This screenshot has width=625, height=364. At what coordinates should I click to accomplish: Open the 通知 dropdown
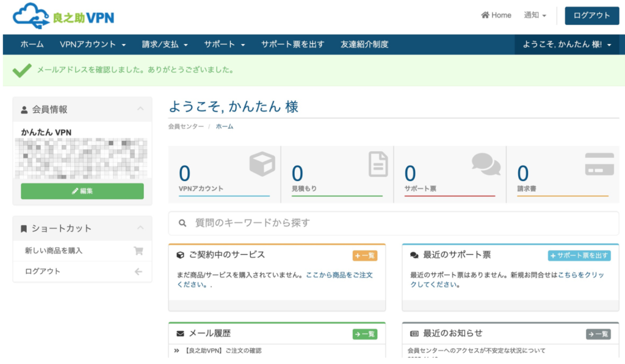(535, 15)
